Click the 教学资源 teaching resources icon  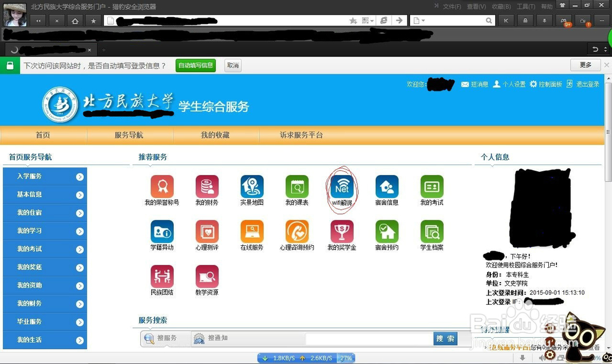coord(207,277)
